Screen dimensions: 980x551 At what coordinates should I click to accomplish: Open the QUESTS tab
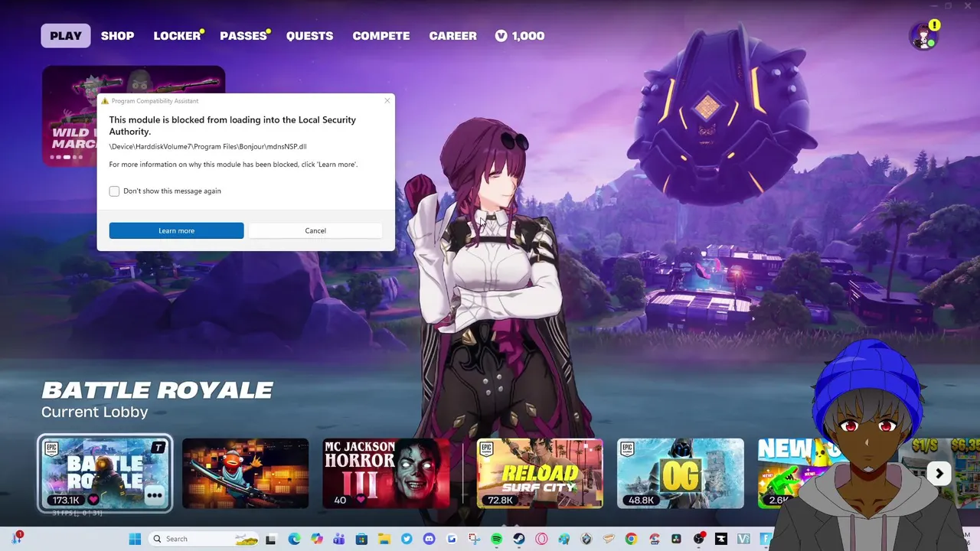point(309,36)
